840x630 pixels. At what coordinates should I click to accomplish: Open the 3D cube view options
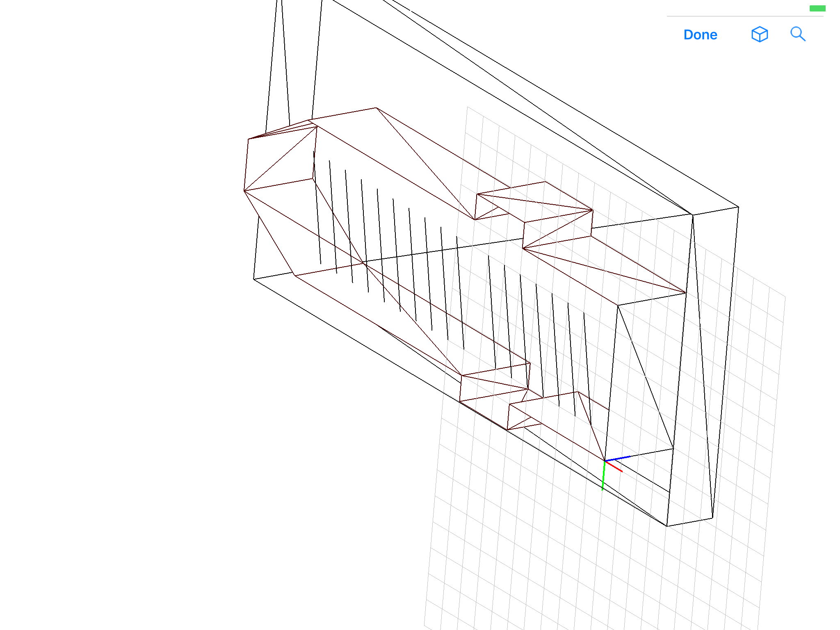pos(759,34)
